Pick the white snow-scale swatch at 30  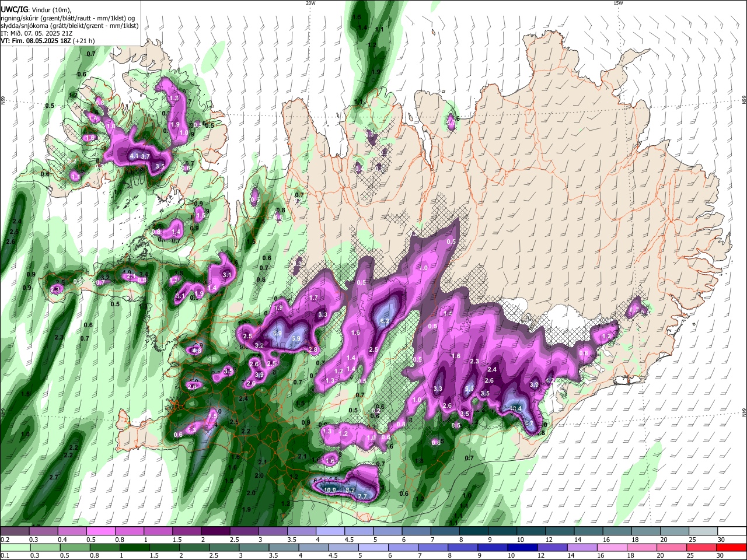(x=732, y=532)
